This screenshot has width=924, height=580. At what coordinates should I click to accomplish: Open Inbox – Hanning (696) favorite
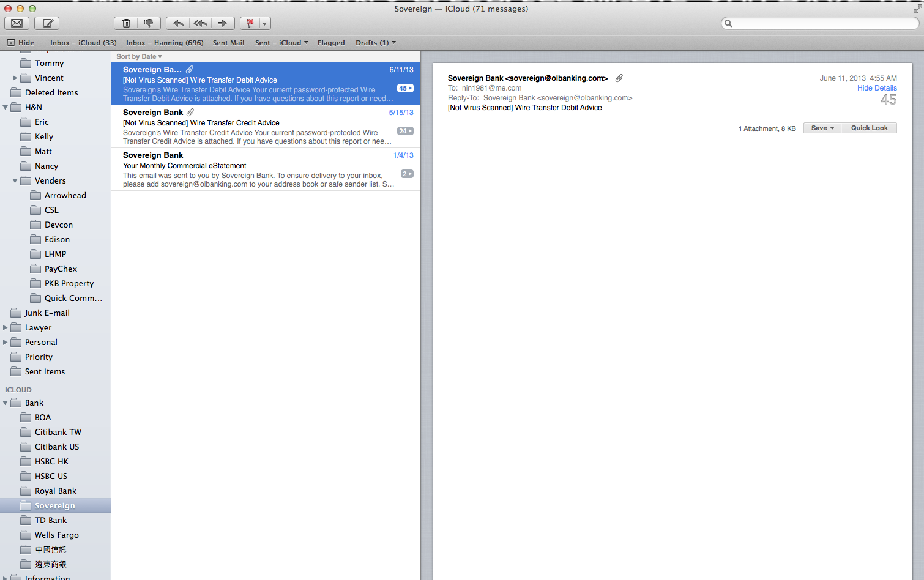tap(165, 43)
